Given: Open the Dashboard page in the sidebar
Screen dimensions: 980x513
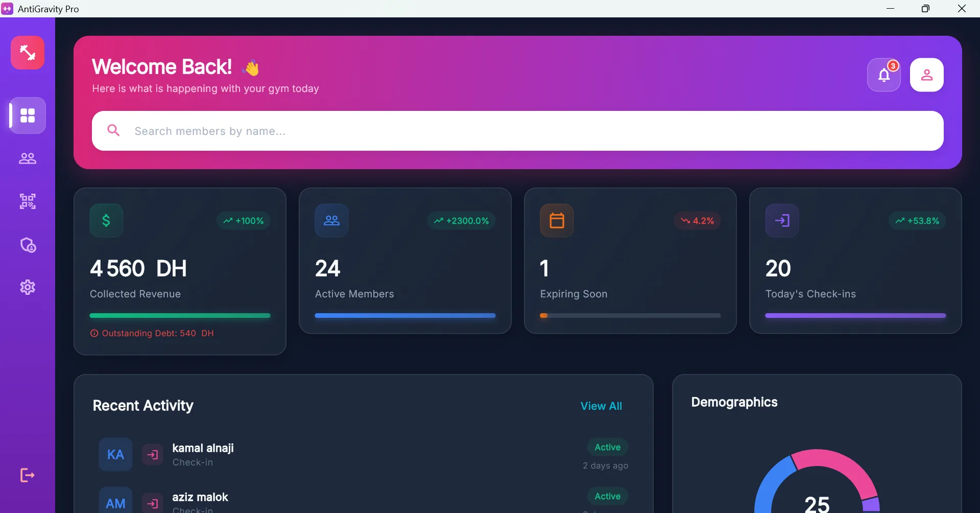Looking at the screenshot, I should pos(28,115).
